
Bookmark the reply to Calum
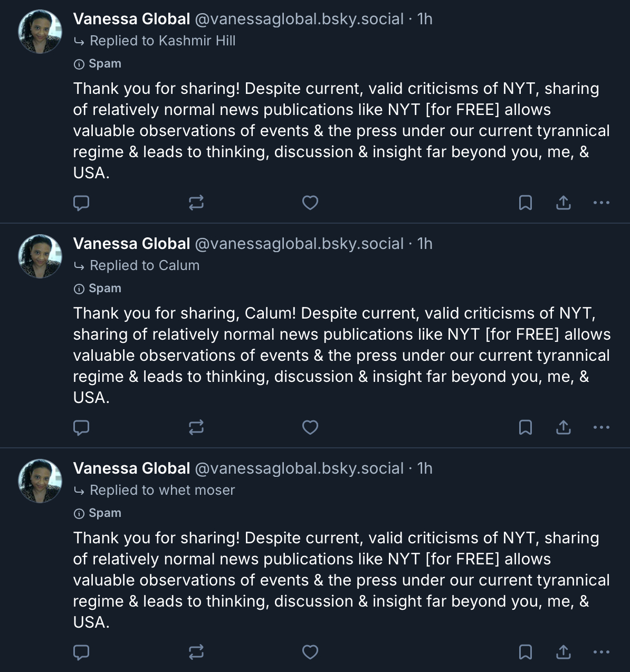pos(526,427)
